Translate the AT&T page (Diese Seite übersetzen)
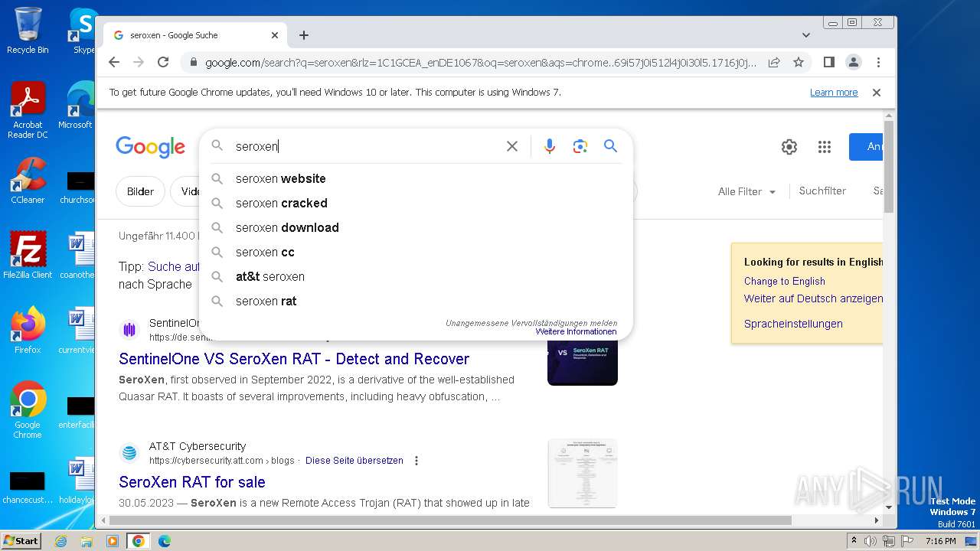The image size is (980, 551). point(354,461)
